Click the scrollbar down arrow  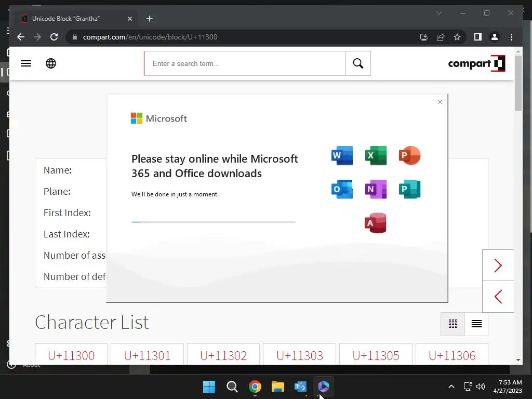(x=518, y=360)
